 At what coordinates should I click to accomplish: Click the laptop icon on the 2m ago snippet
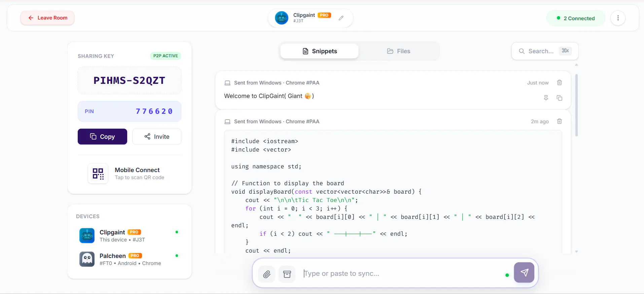pyautogui.click(x=227, y=122)
